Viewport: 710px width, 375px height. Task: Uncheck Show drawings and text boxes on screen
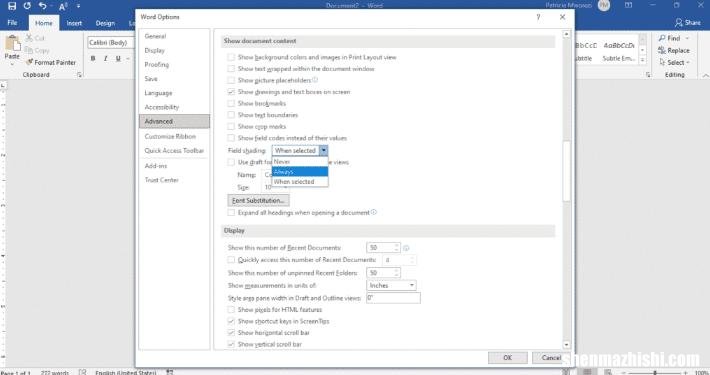pos(231,92)
